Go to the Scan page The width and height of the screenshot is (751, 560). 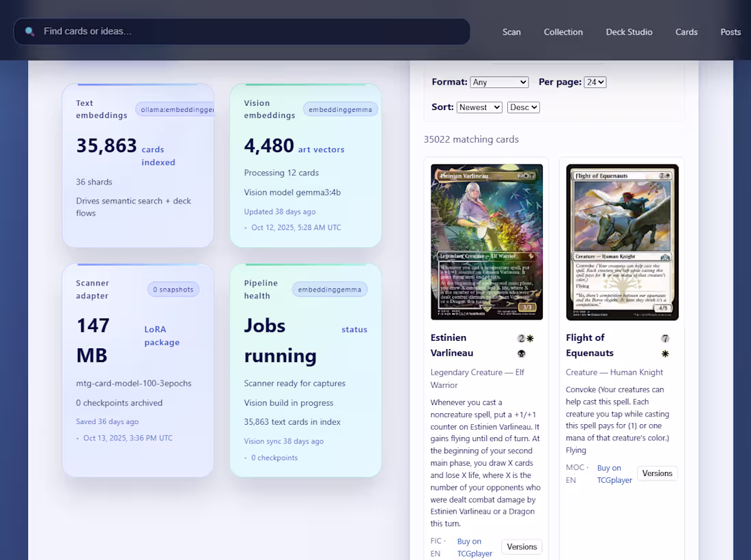click(x=511, y=32)
